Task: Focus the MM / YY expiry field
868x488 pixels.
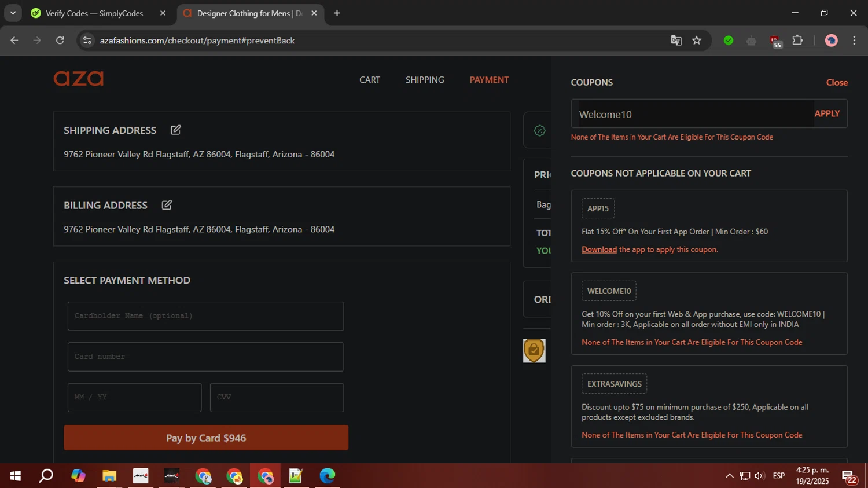Action: coord(134,397)
